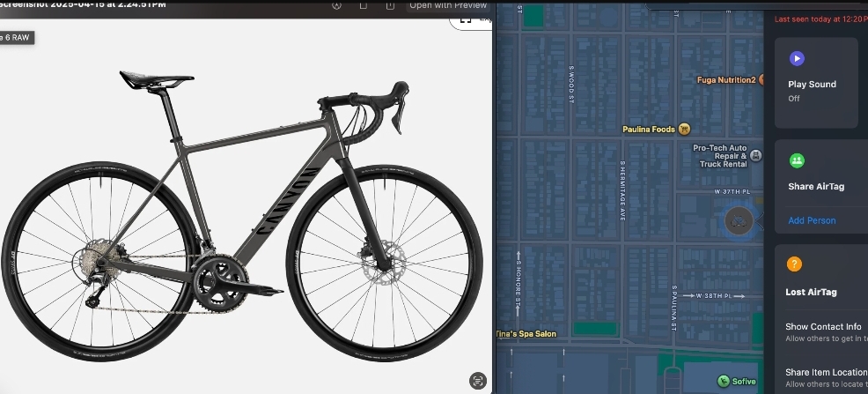This screenshot has width=868, height=394.
Task: Open the image with Preview
Action: point(448,5)
